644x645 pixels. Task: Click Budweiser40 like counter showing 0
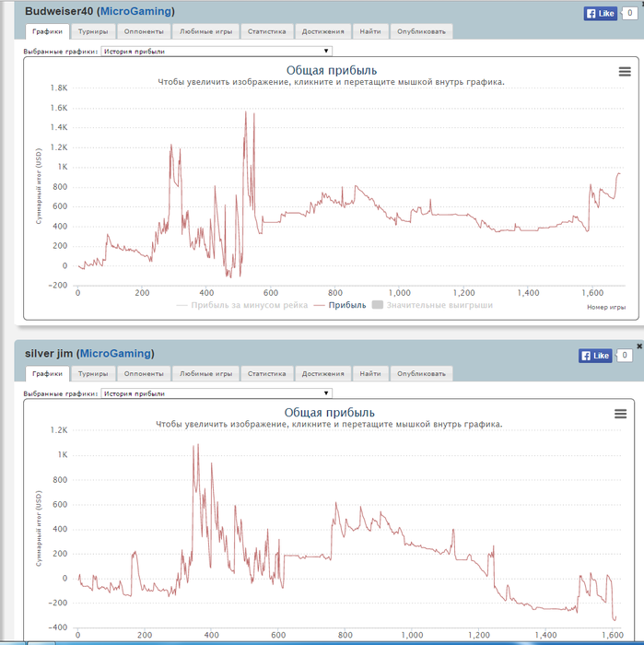point(629,13)
